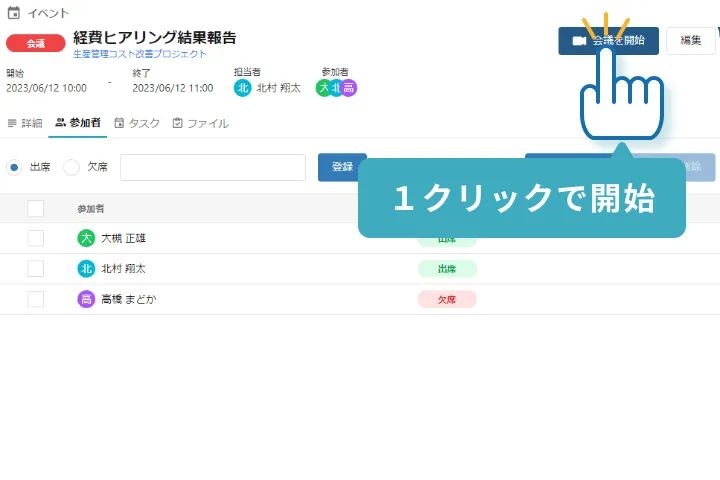Select the 出席 radio button
The width and height of the screenshot is (720, 480).
14,168
